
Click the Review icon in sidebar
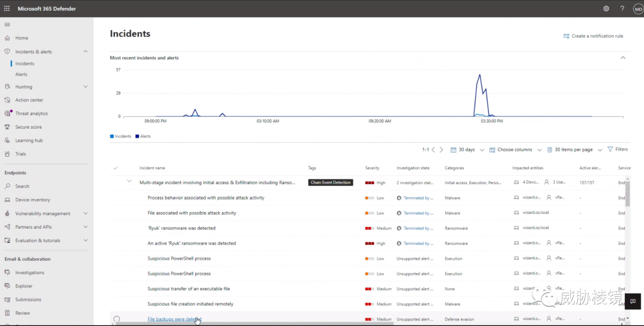pyautogui.click(x=7, y=313)
